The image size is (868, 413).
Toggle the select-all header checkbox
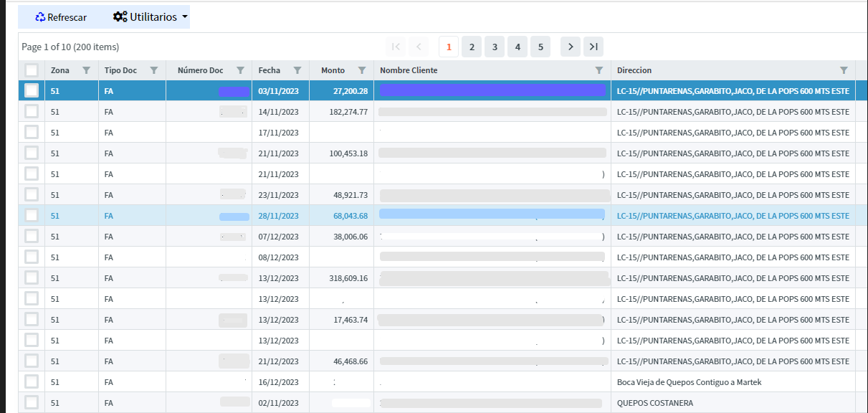(x=32, y=70)
